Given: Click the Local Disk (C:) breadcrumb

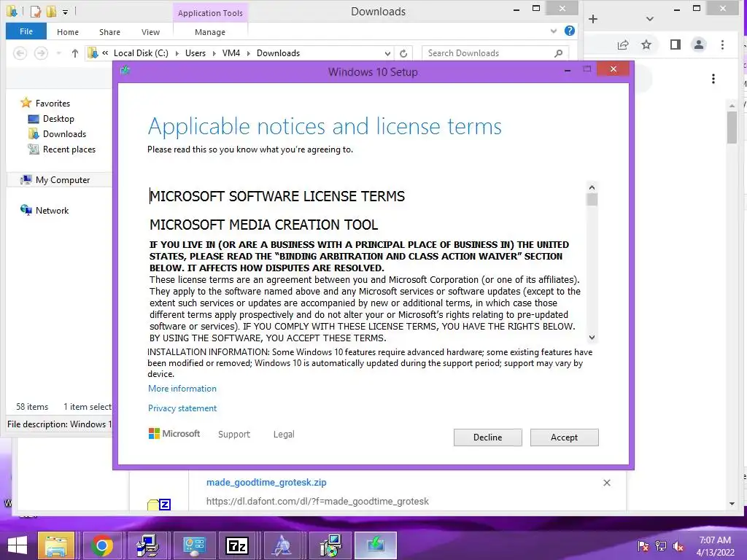Looking at the screenshot, I should pos(141,52).
